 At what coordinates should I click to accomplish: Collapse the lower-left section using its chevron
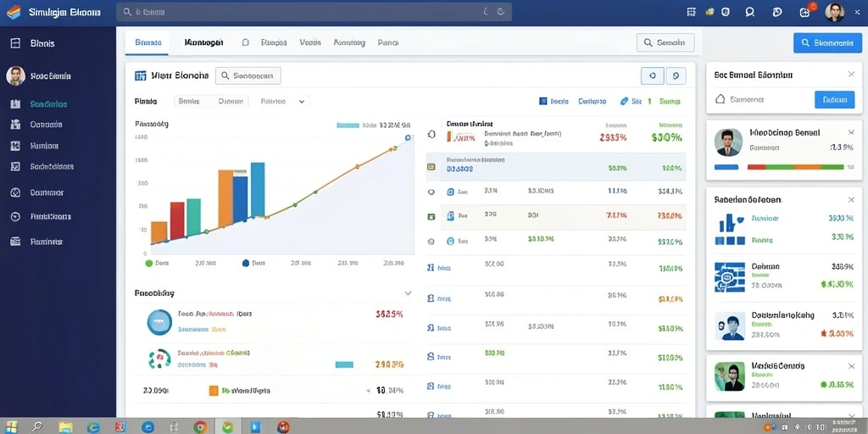click(408, 292)
